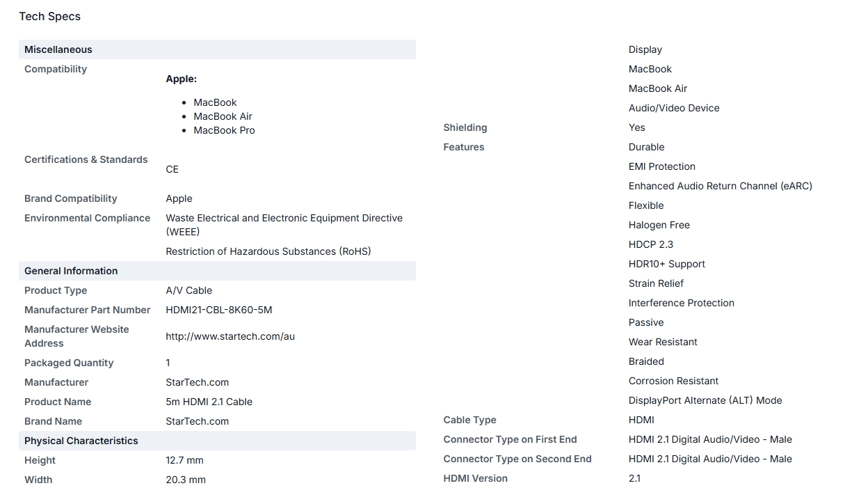Select the Durable feature
Viewport: 868px width, 488px height.
click(647, 147)
